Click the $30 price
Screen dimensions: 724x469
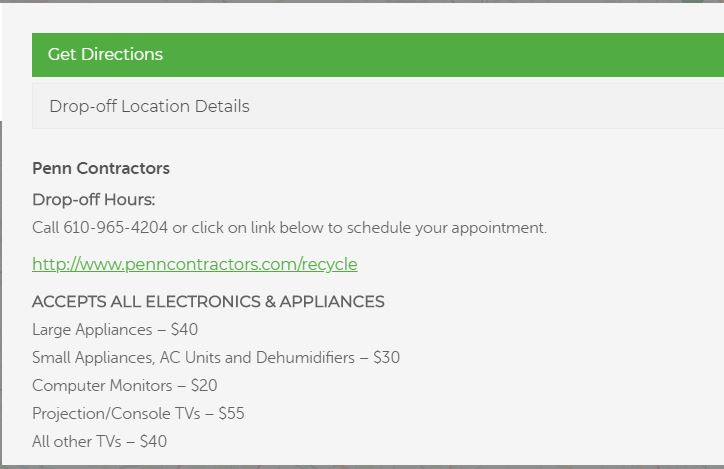click(386, 357)
